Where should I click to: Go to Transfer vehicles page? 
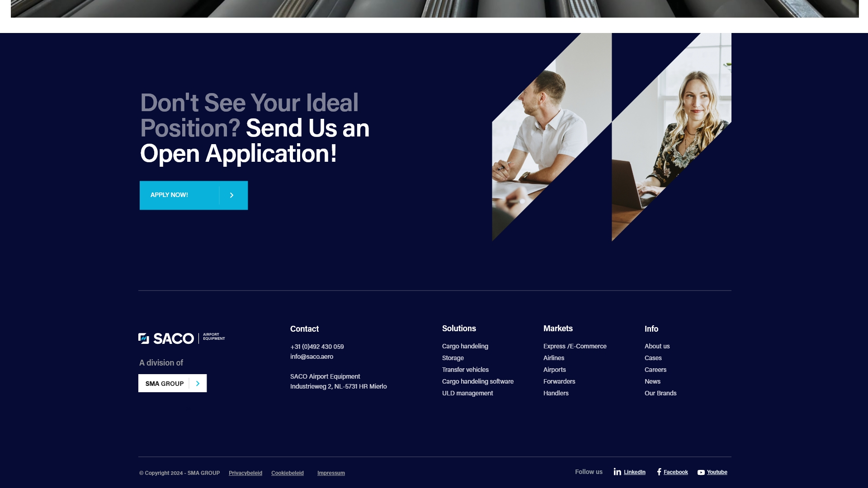pos(465,370)
